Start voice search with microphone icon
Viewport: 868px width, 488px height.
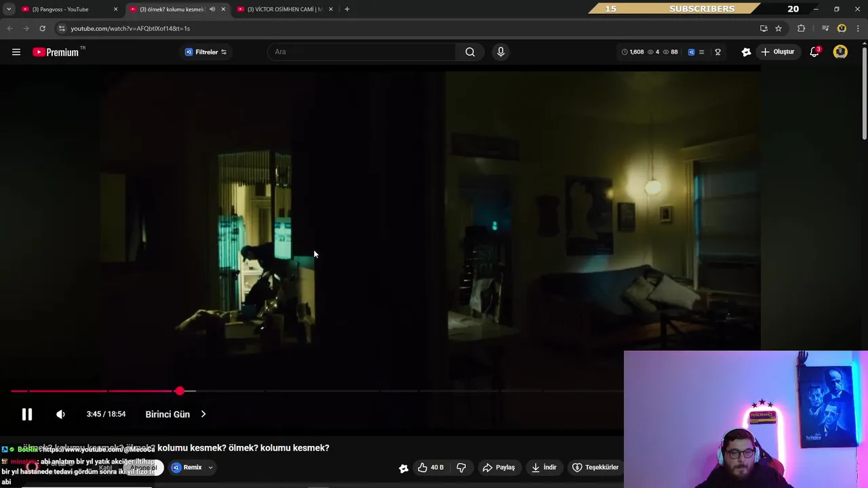500,52
